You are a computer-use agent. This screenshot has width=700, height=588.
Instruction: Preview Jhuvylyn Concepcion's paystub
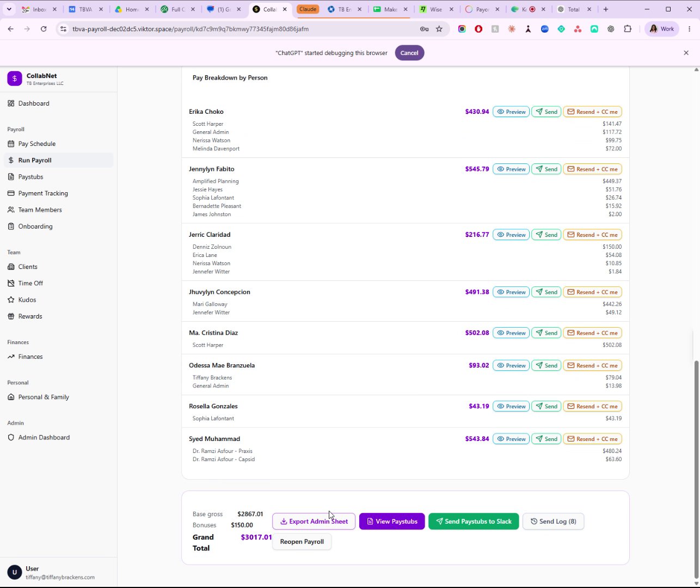pos(511,292)
